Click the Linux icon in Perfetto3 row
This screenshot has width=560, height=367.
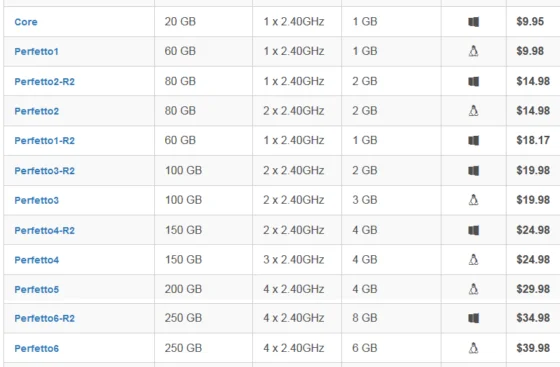[474, 200]
